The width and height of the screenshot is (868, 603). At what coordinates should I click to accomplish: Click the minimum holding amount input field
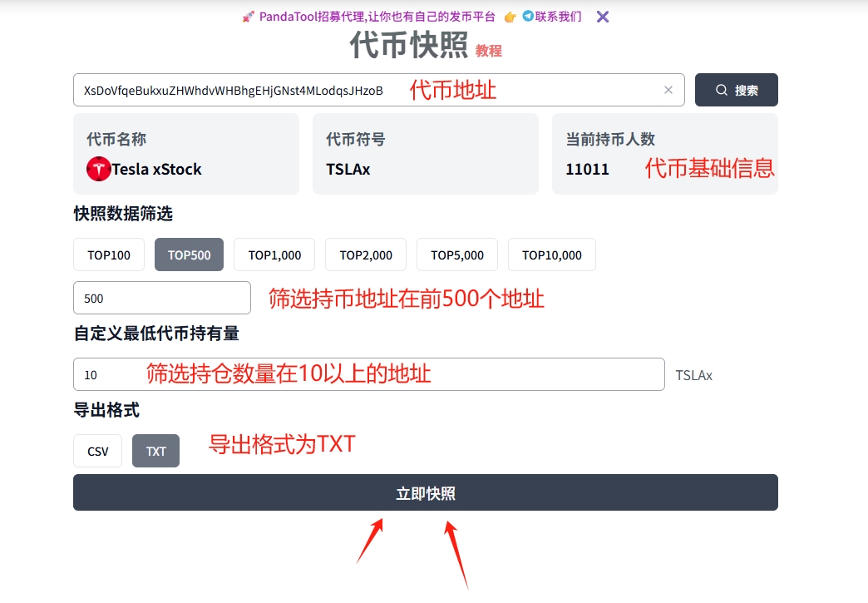pos(368,374)
